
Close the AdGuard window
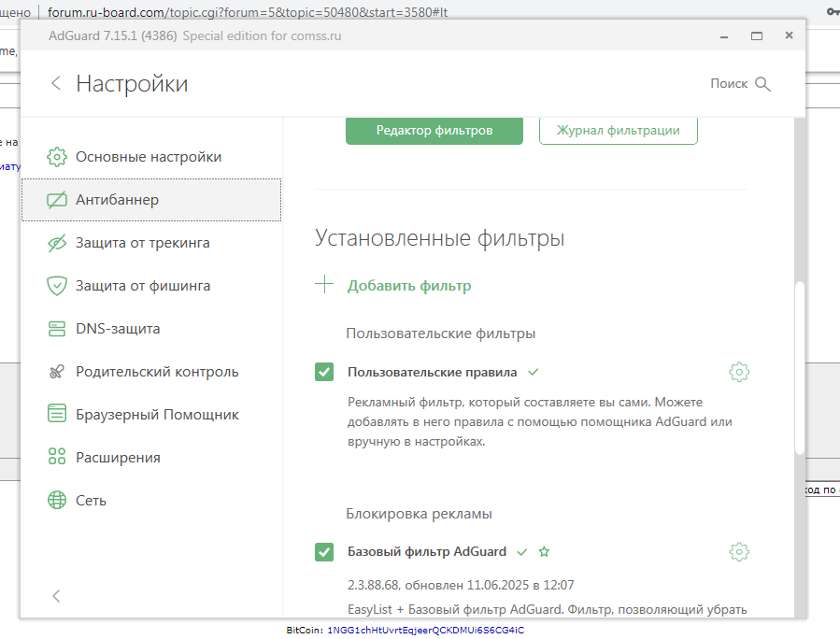coord(789,35)
